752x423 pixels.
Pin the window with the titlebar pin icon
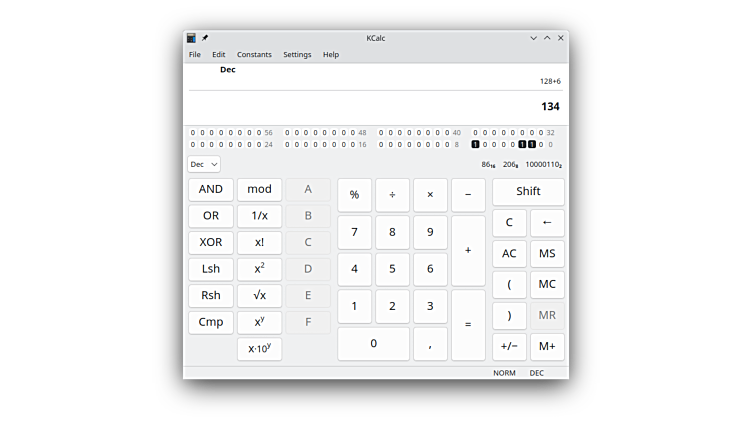tap(205, 38)
